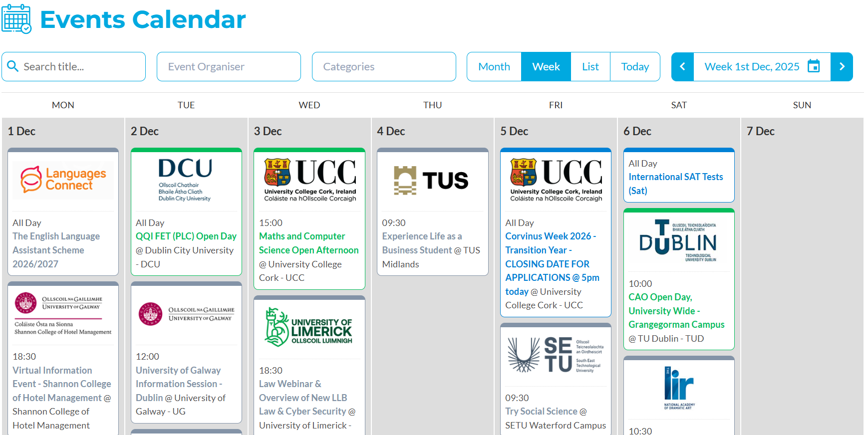
Task: Open University of Galway Information Session Dublin
Action: coord(179,384)
